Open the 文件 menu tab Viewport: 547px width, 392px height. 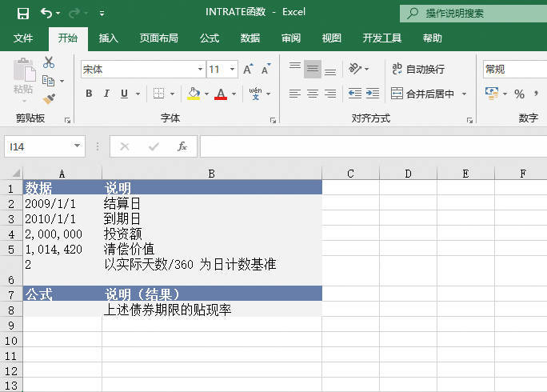click(23, 38)
